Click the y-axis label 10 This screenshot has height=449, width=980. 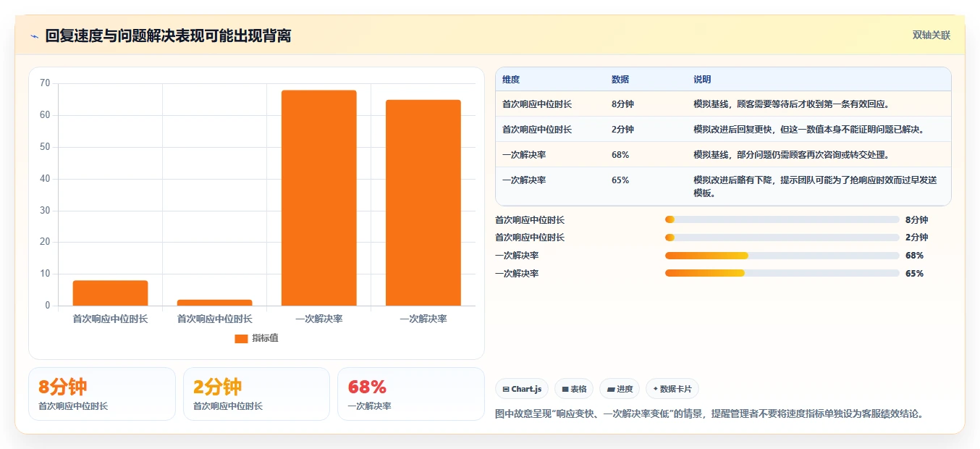(45, 274)
